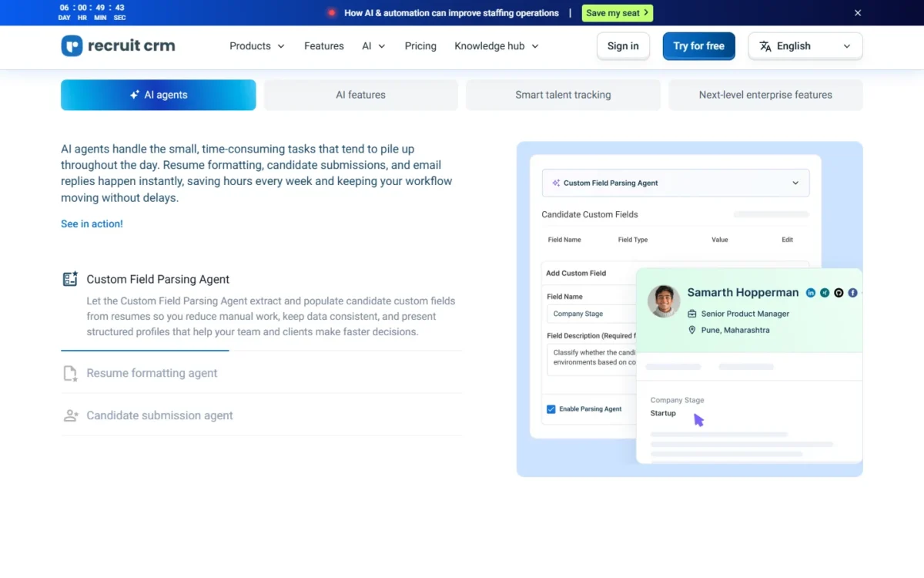Viewport: 924px width, 578px height.
Task: Click the Save my seat button
Action: (618, 13)
